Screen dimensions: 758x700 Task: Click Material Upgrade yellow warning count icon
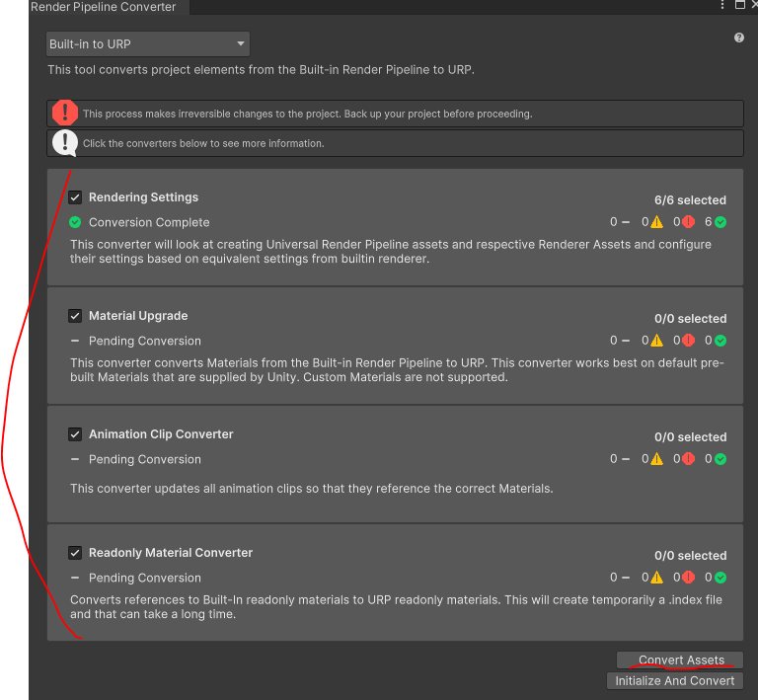click(x=656, y=341)
